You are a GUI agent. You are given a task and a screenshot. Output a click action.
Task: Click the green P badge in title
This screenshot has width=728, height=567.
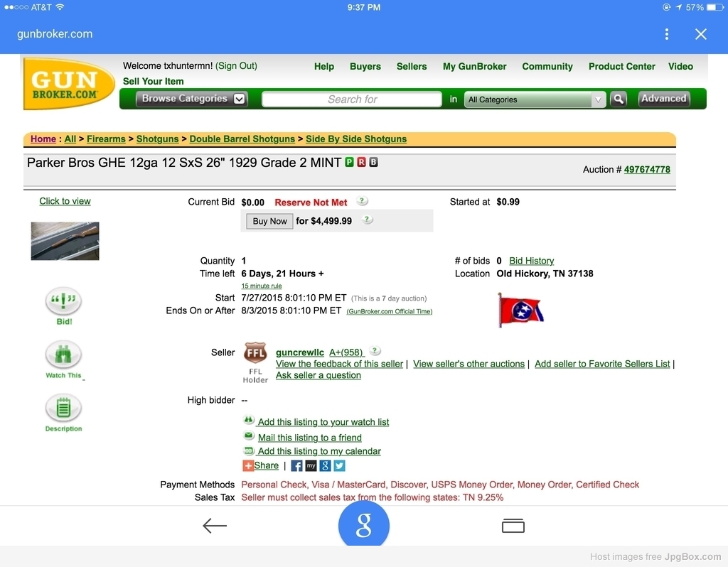pyautogui.click(x=349, y=162)
